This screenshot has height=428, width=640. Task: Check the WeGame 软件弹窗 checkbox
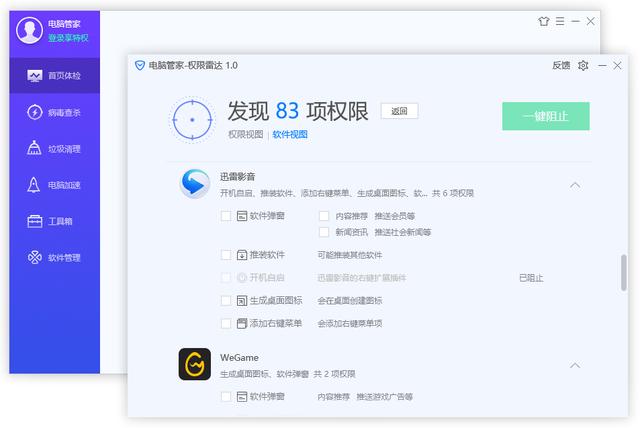pos(226,397)
